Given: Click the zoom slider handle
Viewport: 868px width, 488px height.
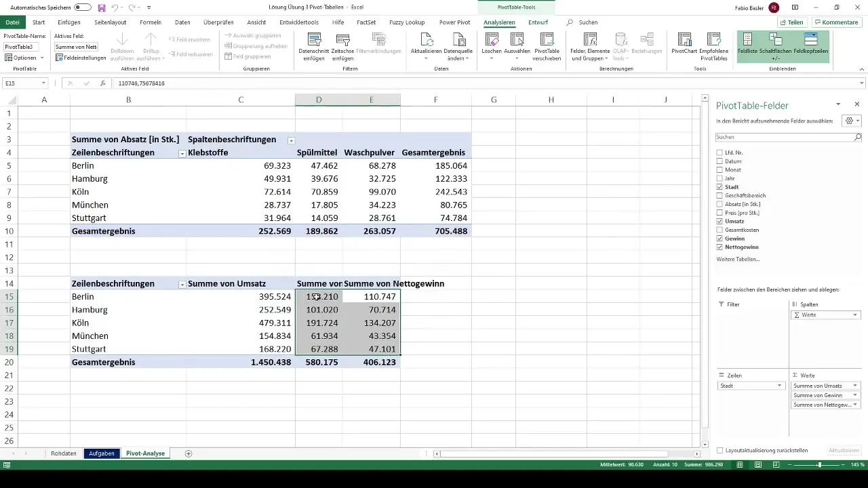Looking at the screenshot, I should (x=819, y=465).
